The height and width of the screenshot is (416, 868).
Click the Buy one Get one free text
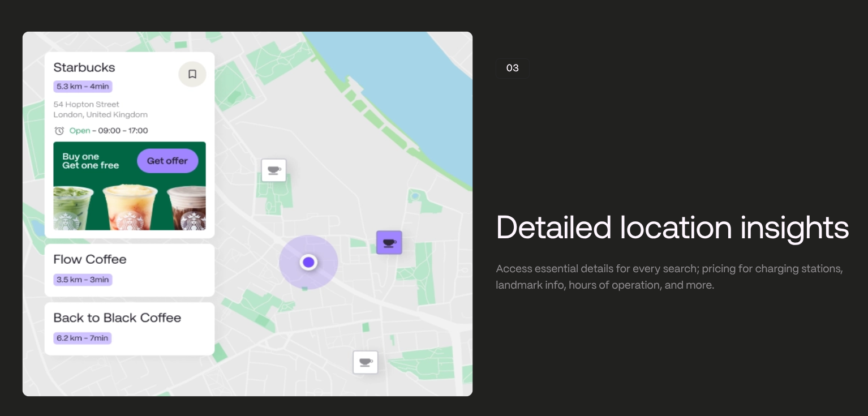[91, 161]
